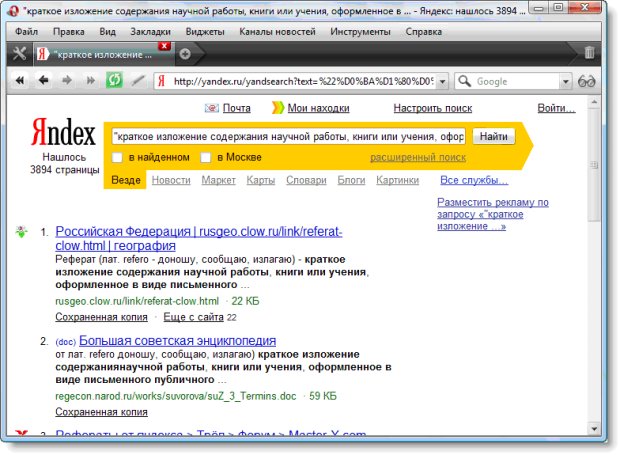620x455 pixels.
Task: Open the Вид menu
Action: click(x=107, y=32)
